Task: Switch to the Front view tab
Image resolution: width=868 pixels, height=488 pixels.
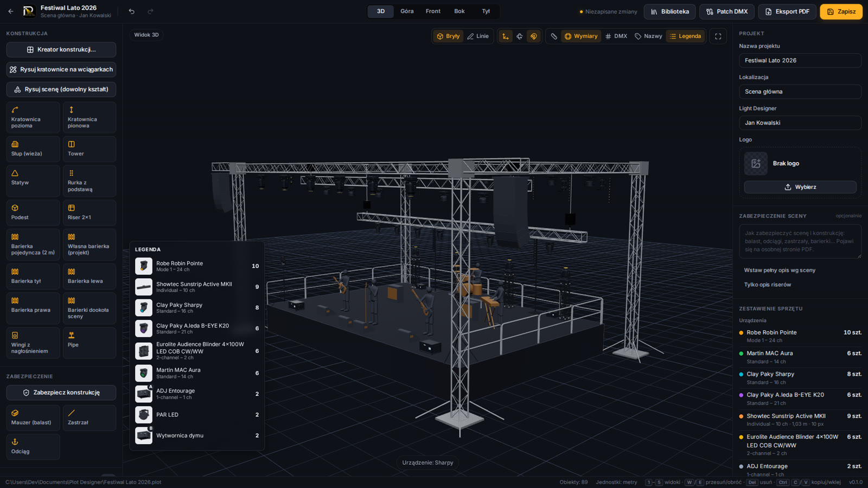Action: pos(433,11)
